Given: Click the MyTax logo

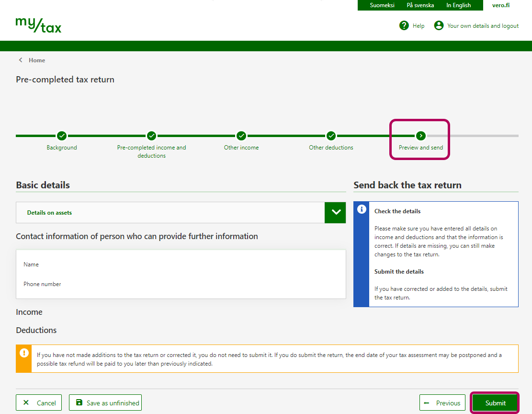Looking at the screenshot, I should [38, 25].
